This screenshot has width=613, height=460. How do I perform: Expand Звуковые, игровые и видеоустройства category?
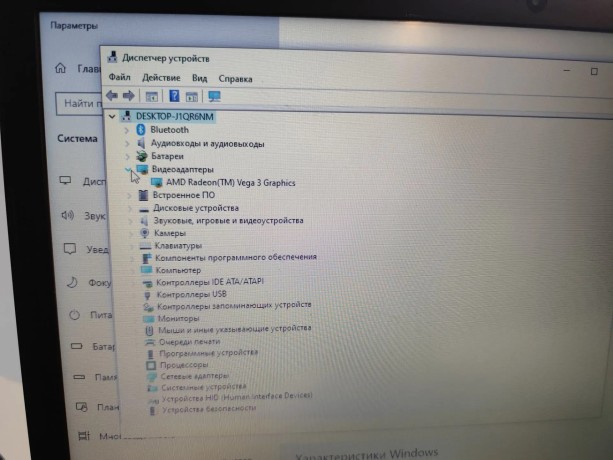[x=131, y=221]
